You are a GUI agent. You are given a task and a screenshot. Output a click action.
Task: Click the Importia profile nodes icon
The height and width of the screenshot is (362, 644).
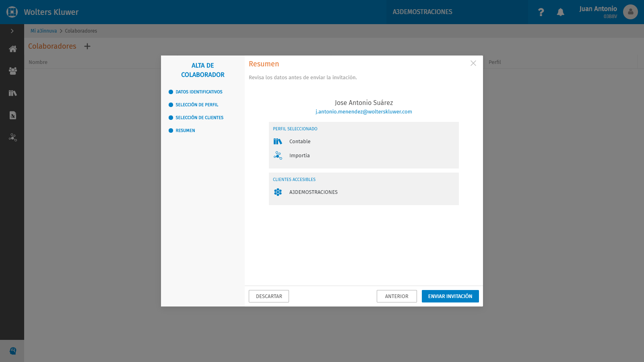(x=278, y=155)
